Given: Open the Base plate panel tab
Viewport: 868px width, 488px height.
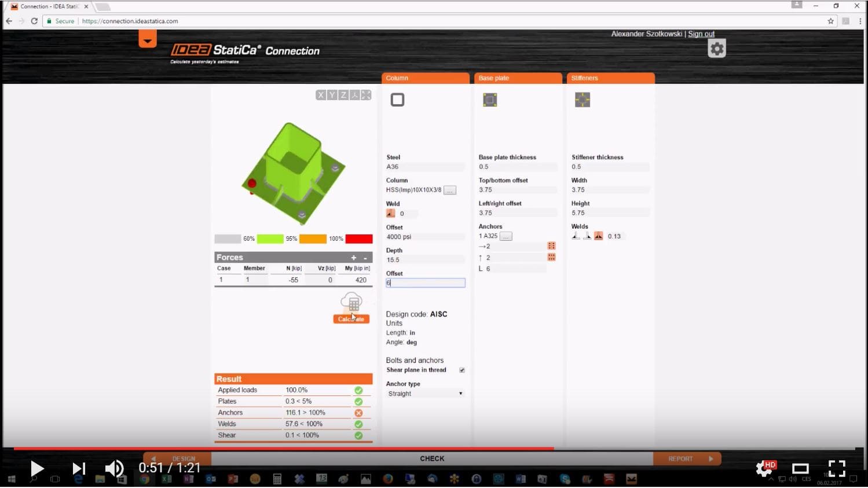Looking at the screenshot, I should pyautogui.click(x=518, y=78).
